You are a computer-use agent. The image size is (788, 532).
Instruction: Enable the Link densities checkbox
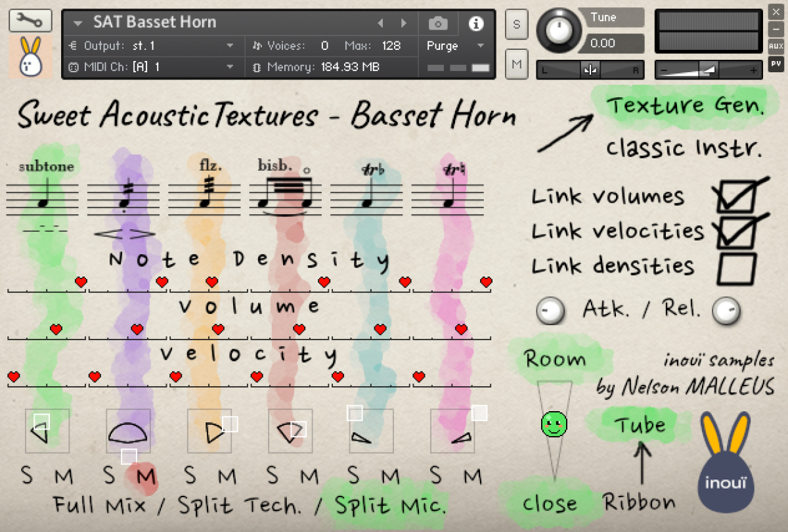coord(735,268)
